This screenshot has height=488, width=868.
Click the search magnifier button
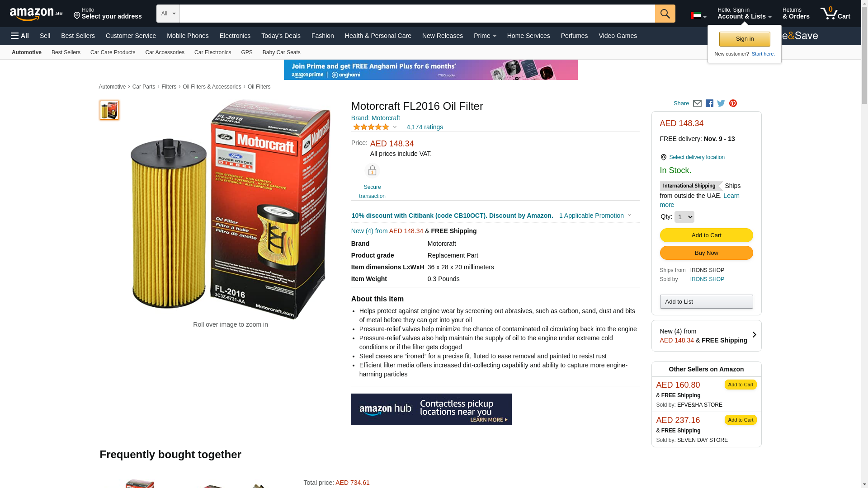[665, 14]
